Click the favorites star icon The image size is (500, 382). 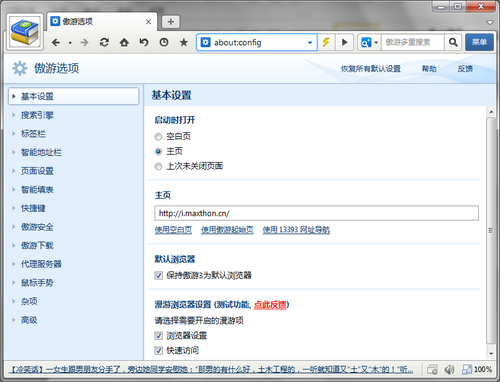tap(184, 42)
